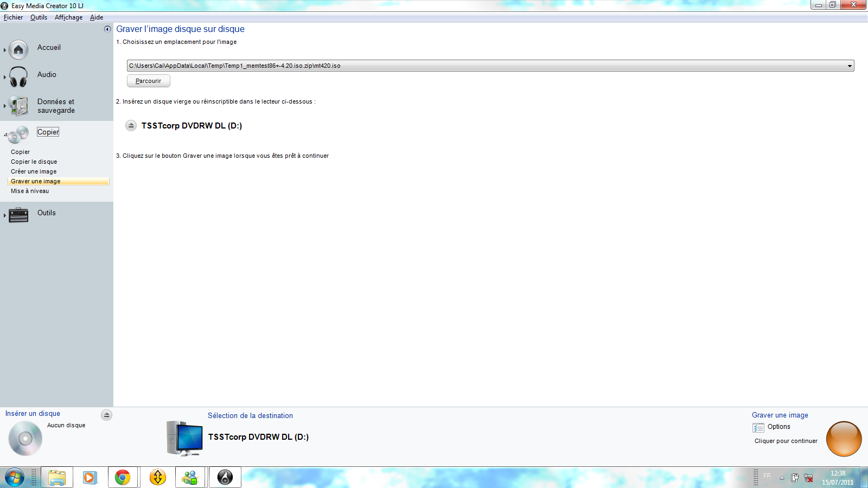
Task: Click the network tray icon
Action: (x=808, y=478)
